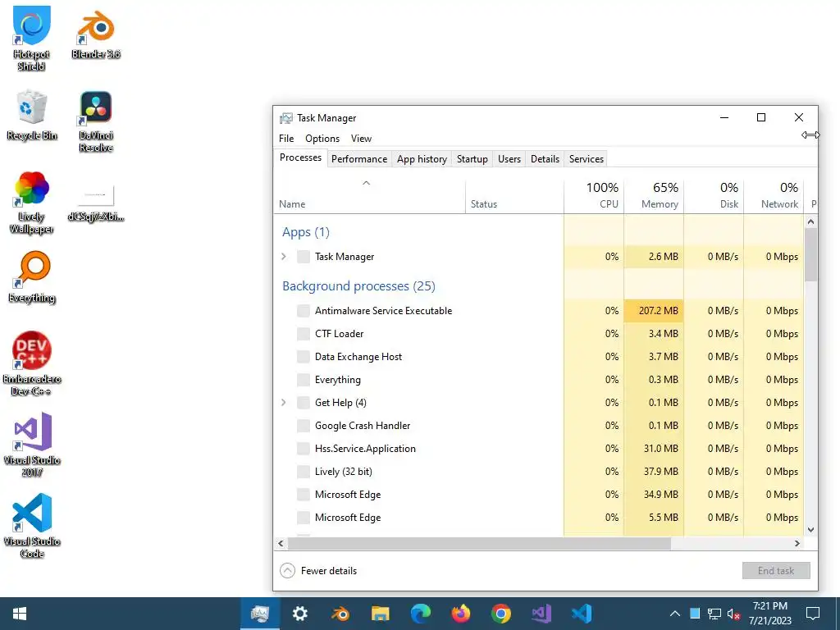Image resolution: width=840 pixels, height=630 pixels.
Task: Select the dCSqj7 file thumbnail on desktop
Action: (x=96, y=203)
